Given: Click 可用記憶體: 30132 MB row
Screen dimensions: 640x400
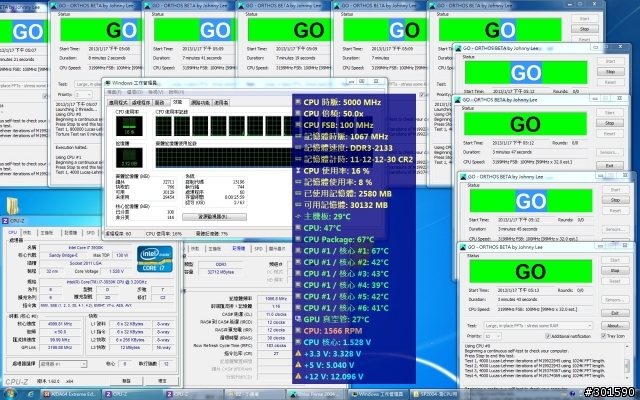Looking at the screenshot, I should click(x=346, y=205).
